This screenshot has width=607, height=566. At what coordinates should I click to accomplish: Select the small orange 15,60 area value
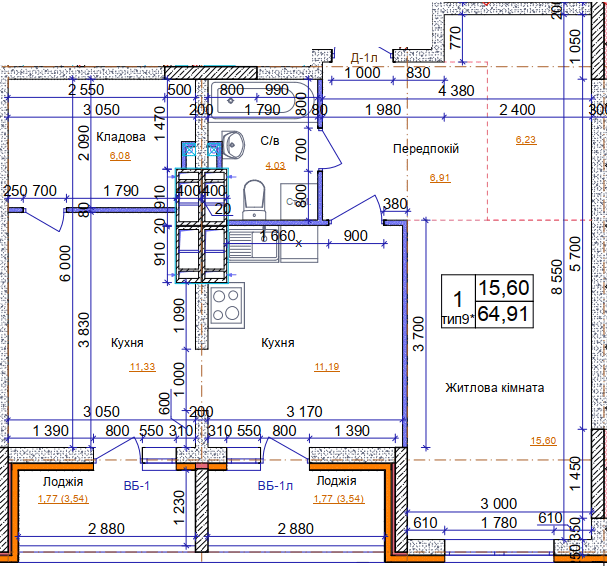(544, 441)
